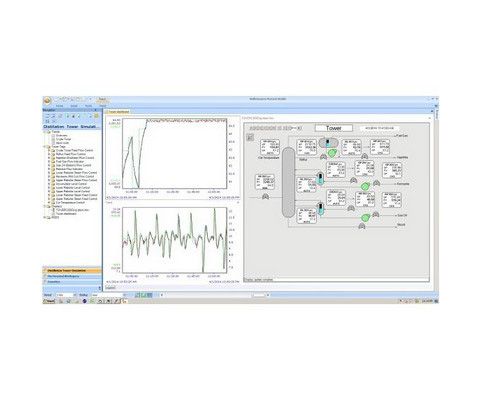The width and height of the screenshot is (480, 396).
Task: Collapse the Tower Tags folder
Action: coord(45,147)
